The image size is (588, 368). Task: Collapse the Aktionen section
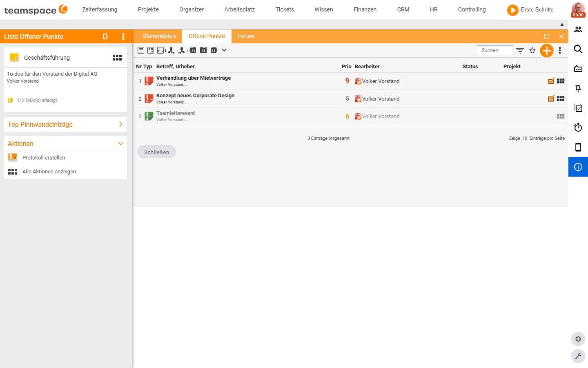pos(65,144)
